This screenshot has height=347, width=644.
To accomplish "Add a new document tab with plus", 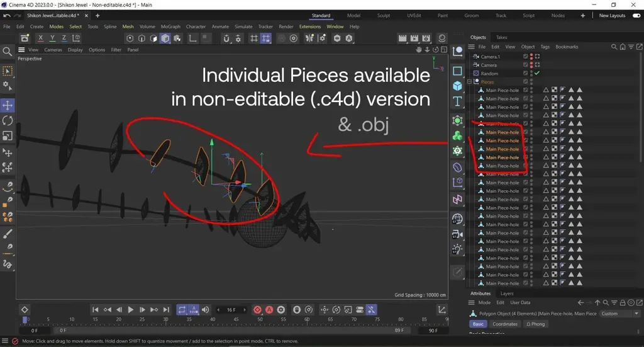I will pos(97,16).
